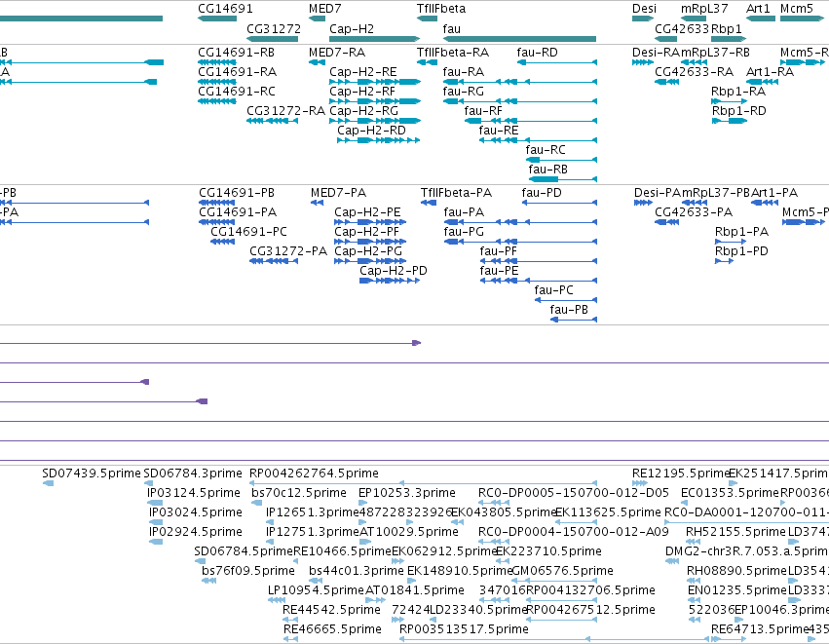829x644 pixels.
Task: Click purple feature arrowhead below Cap-H2-PD
Action: [x=417, y=343]
